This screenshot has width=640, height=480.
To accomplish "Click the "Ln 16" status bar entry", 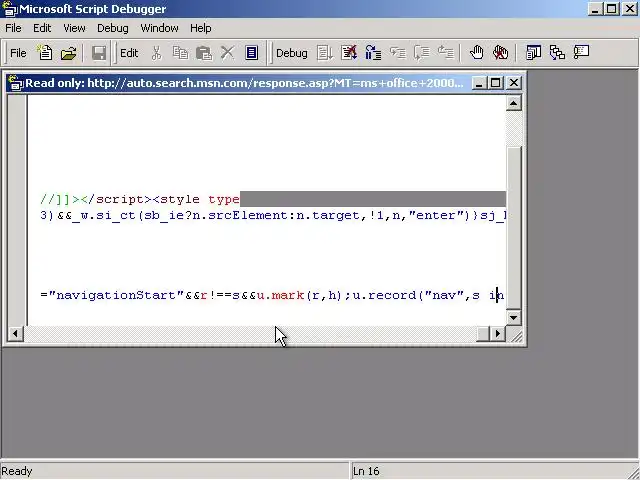I will click(366, 471).
